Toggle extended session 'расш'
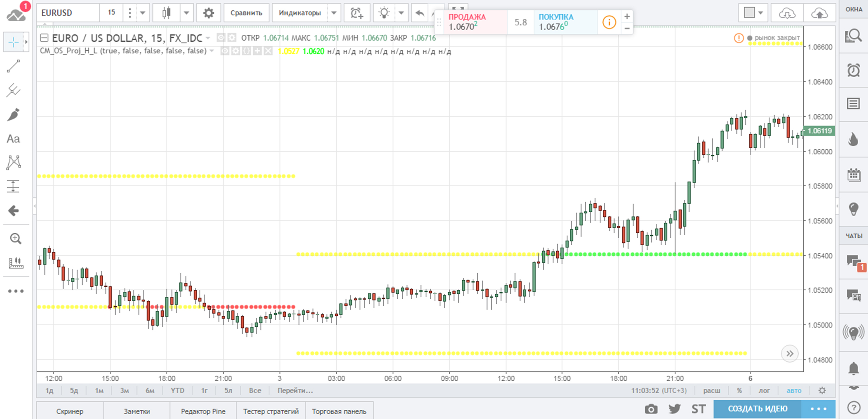The height and width of the screenshot is (419, 868). point(712,391)
